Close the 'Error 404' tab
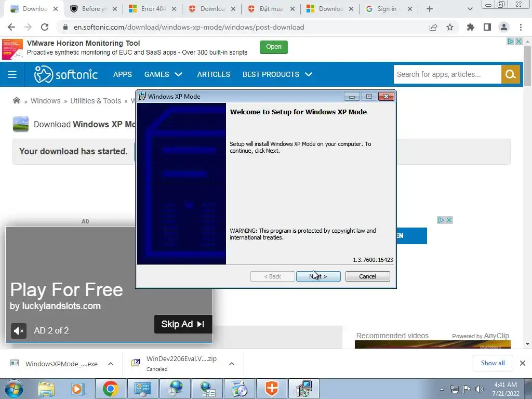The height and width of the screenshot is (399, 532). 174,9
